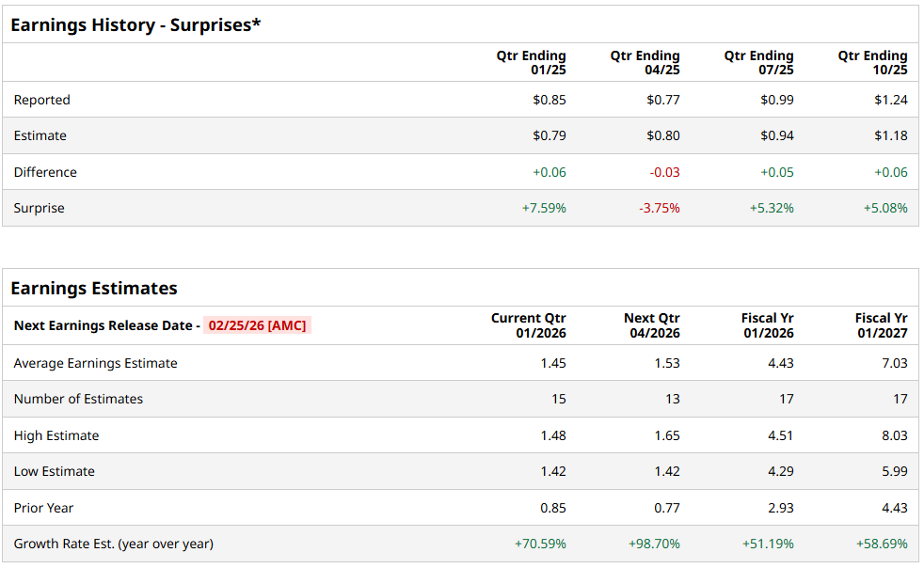Click the +7.59% surprise value
924x568 pixels.
pyautogui.click(x=544, y=208)
